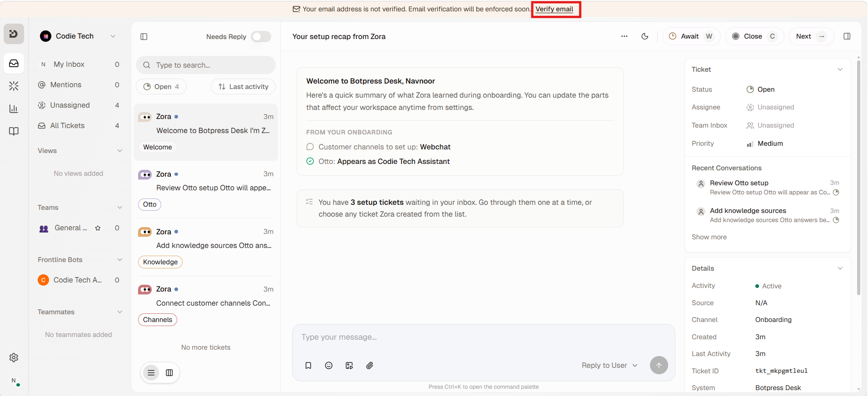Collapse the Teammates section
The image size is (868, 396).
(x=120, y=312)
